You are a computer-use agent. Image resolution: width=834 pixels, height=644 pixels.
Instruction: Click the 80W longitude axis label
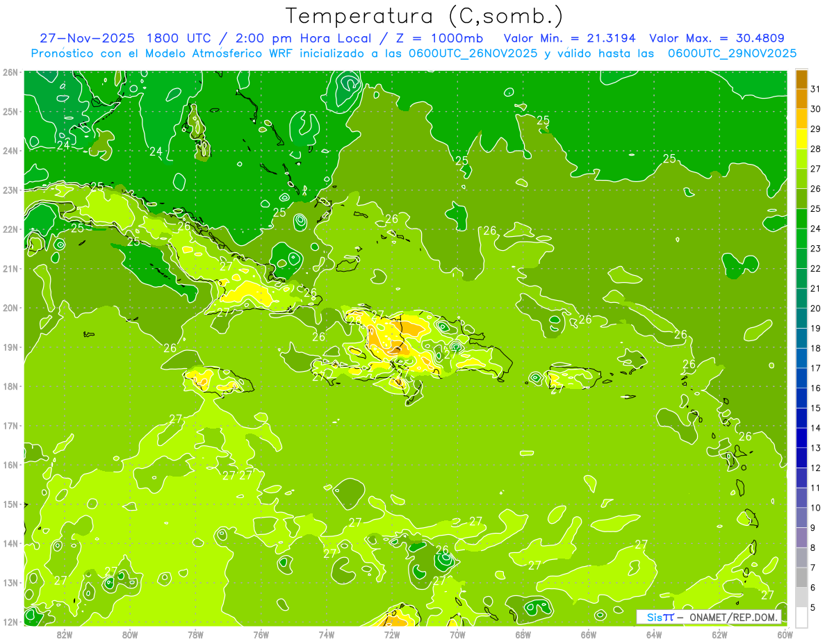tap(129, 634)
